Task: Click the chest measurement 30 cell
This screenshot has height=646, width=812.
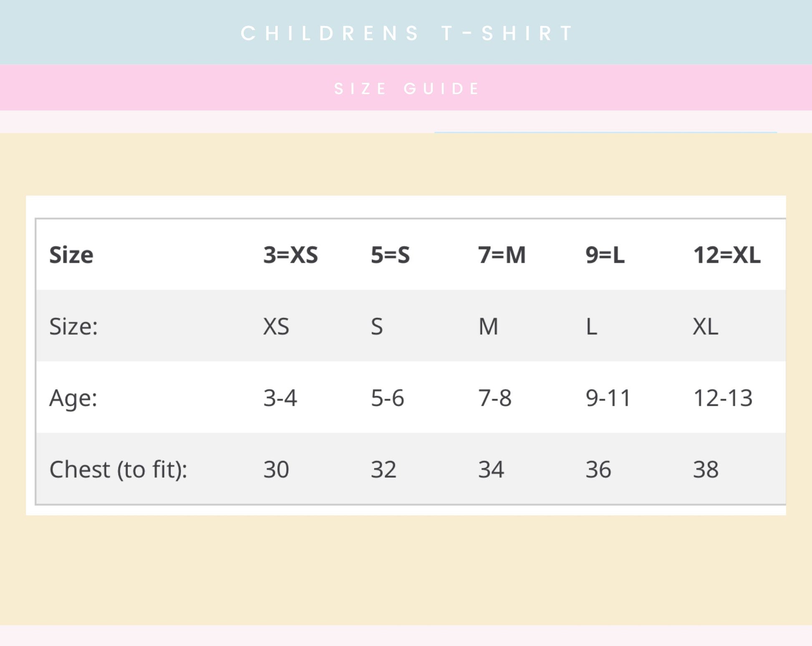Action: click(276, 470)
